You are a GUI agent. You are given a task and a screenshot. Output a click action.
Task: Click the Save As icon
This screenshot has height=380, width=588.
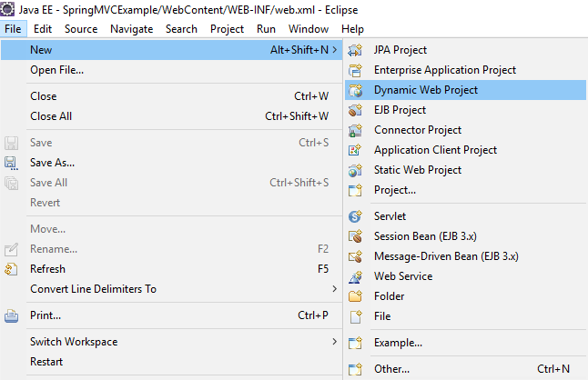pyautogui.click(x=11, y=163)
